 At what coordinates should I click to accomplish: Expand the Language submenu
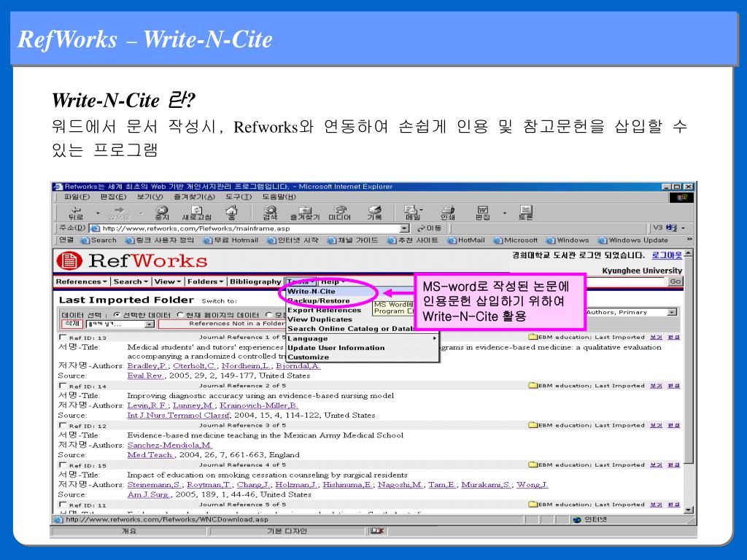point(362,338)
